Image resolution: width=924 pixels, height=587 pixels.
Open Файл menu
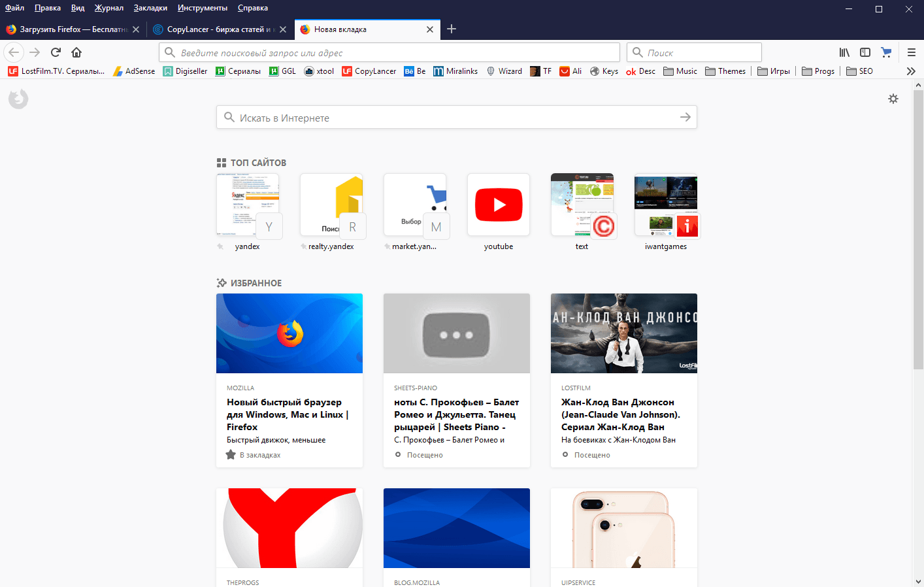[14, 8]
